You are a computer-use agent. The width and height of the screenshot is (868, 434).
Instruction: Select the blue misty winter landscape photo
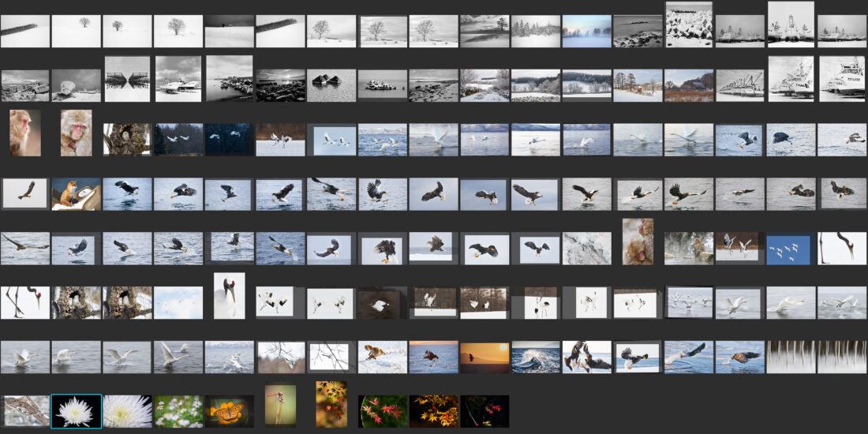pos(587,32)
